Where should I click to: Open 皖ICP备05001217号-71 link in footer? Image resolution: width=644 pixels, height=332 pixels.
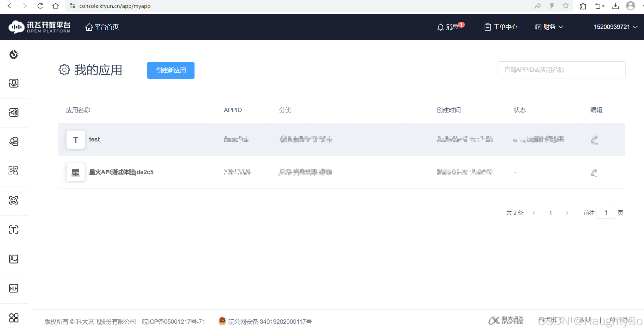[x=174, y=321]
